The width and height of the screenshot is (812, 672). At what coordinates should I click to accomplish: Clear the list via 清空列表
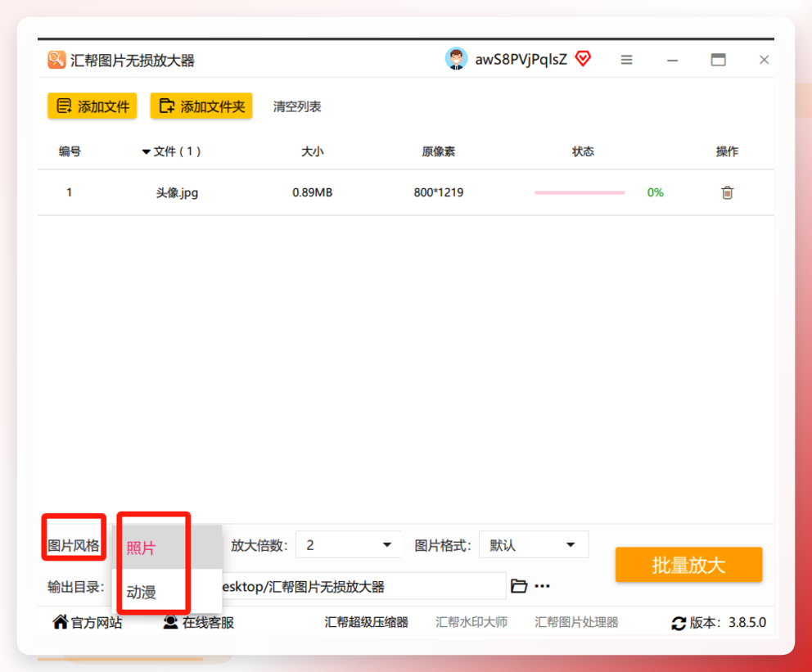click(x=297, y=106)
